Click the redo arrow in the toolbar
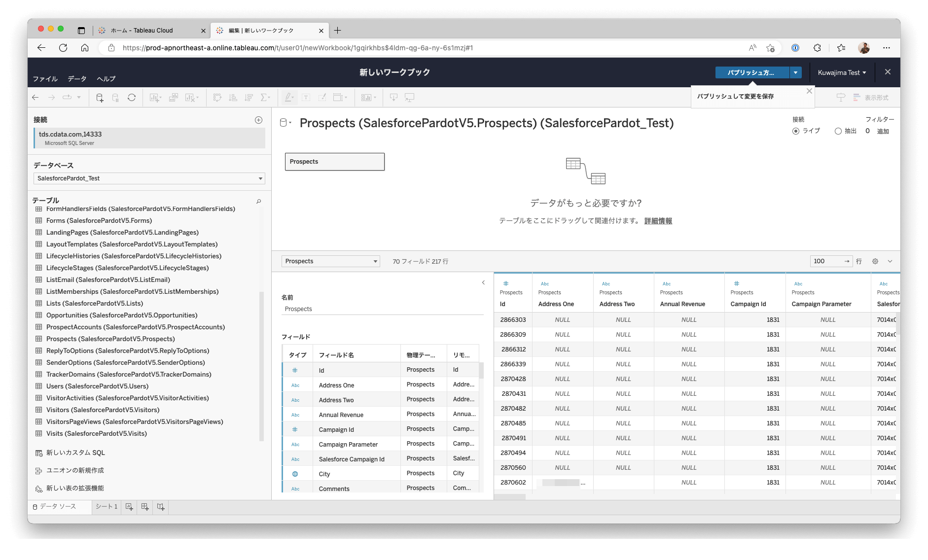The image size is (928, 560). (51, 98)
